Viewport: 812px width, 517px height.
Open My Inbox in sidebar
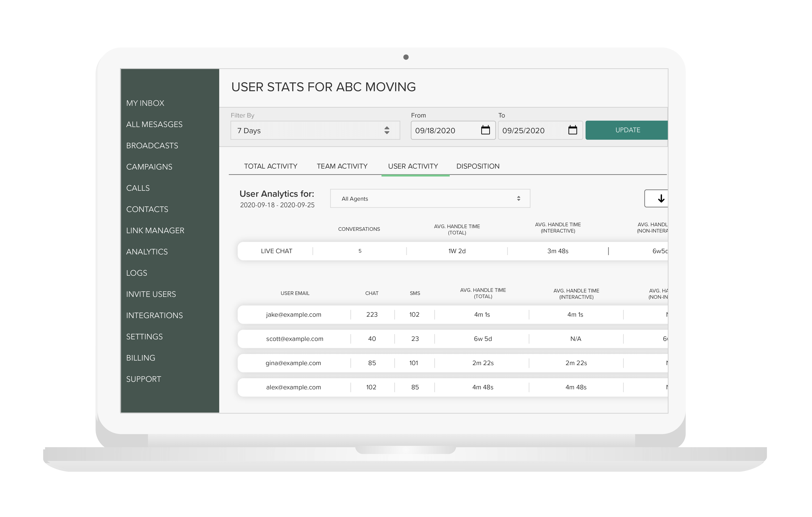145,103
